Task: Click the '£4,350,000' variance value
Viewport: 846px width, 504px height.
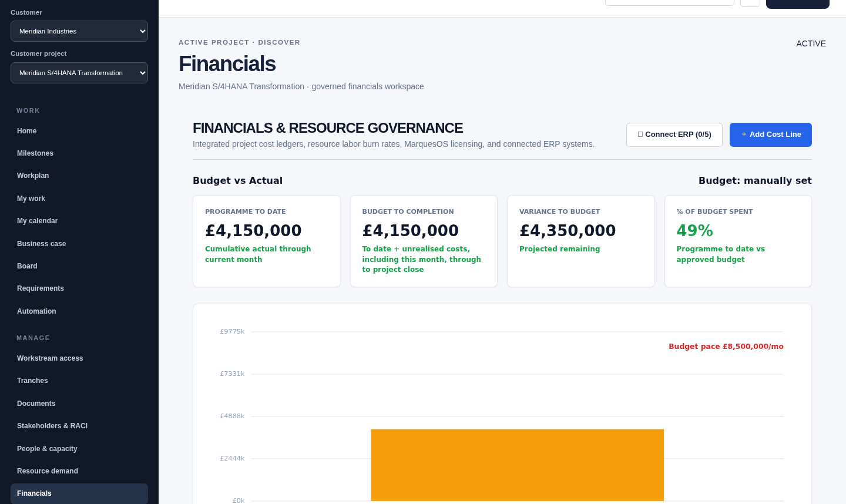Action: point(568,231)
